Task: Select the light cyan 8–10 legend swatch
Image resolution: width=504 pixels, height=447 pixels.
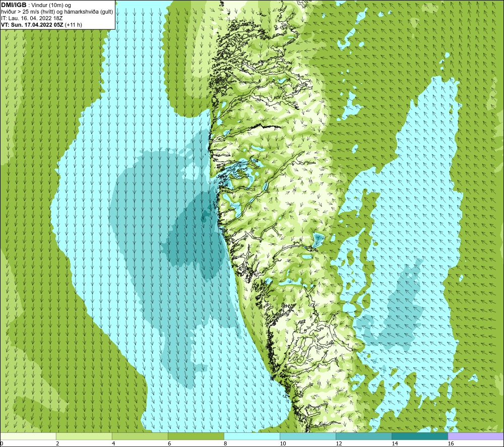Action: pos(252,436)
